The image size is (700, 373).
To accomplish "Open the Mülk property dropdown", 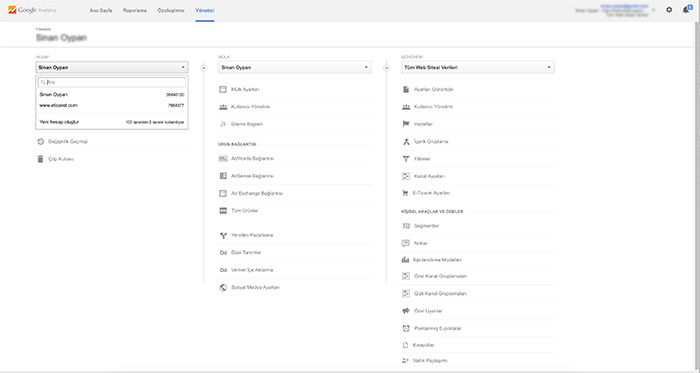I will [x=295, y=67].
